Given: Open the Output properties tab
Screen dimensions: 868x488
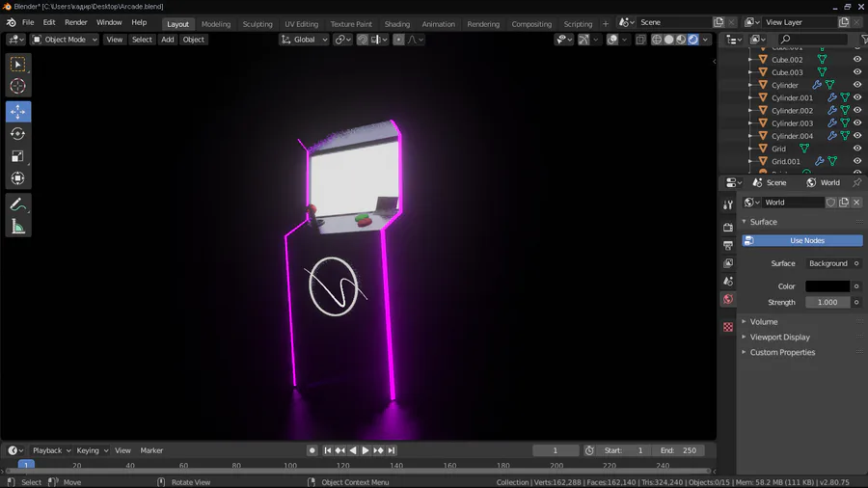Looking at the screenshot, I should tap(728, 245).
